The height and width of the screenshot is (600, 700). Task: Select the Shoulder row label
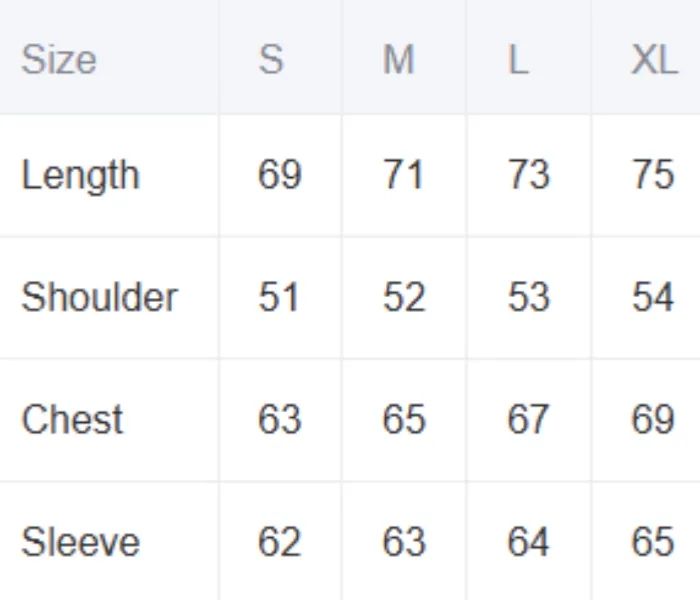point(99,298)
